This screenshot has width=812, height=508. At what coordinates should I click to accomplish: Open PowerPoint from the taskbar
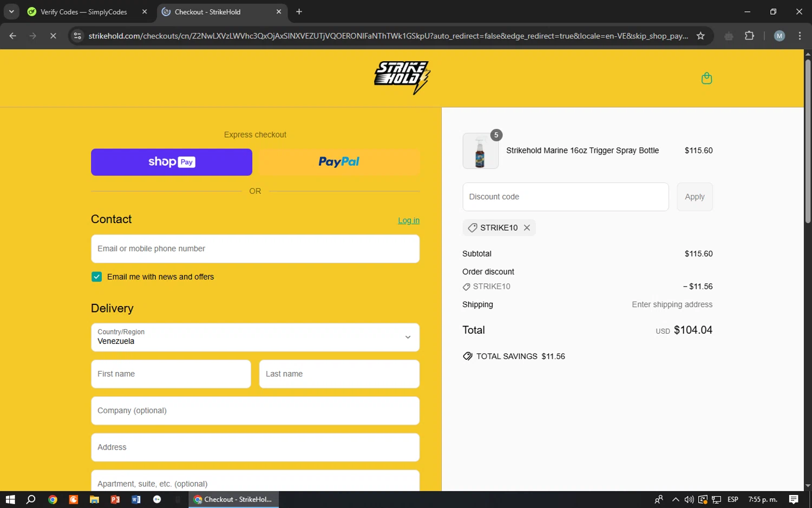pyautogui.click(x=115, y=499)
